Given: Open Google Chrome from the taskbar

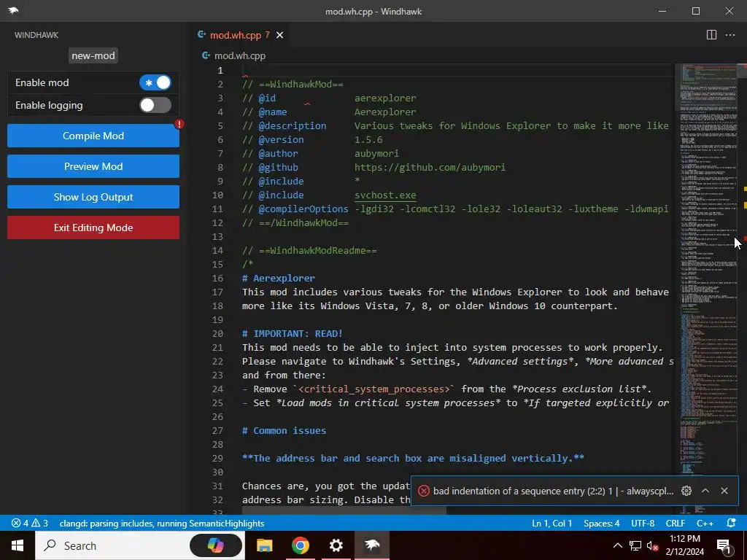Looking at the screenshot, I should coord(300,545).
